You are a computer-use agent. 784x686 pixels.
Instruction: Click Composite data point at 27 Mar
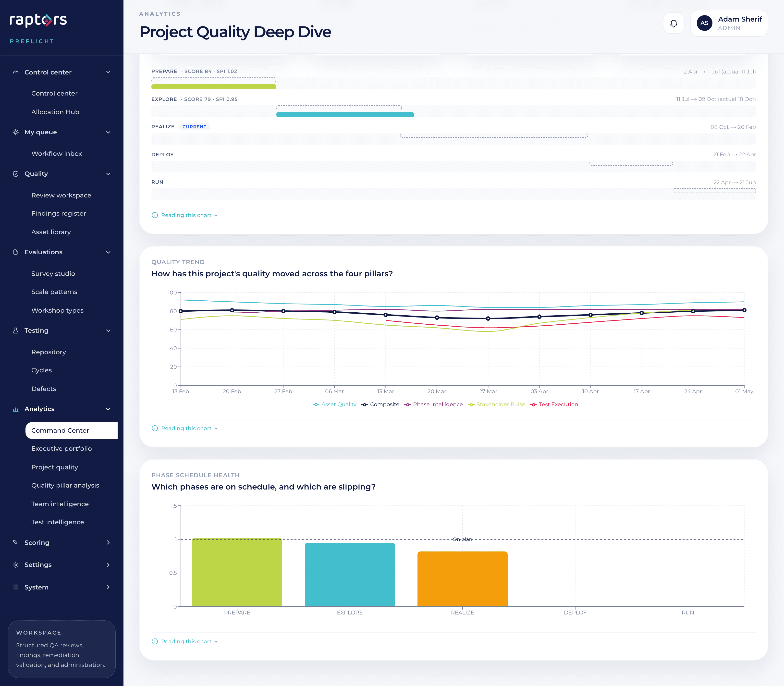(488, 318)
